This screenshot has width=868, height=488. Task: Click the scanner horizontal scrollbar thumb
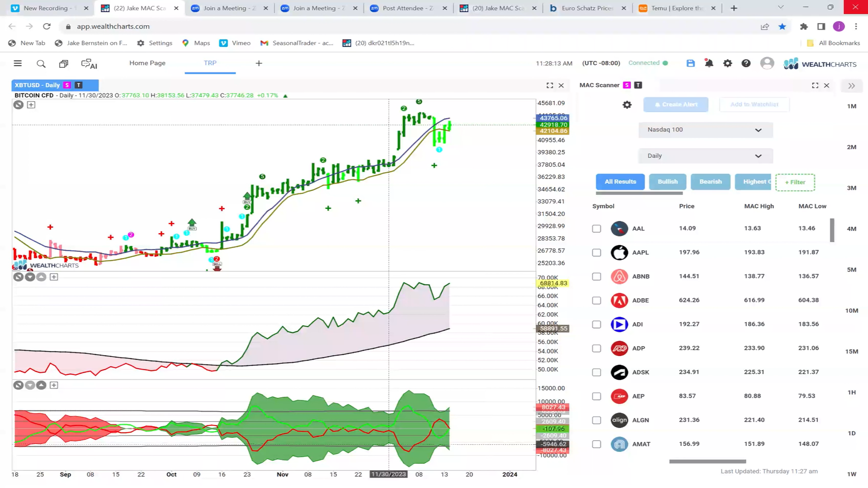708,462
